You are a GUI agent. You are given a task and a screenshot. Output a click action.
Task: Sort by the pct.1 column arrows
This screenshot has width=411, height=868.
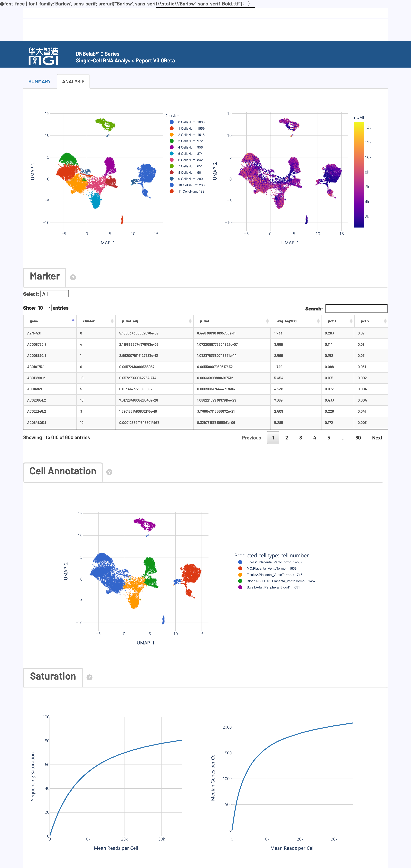coord(352,321)
